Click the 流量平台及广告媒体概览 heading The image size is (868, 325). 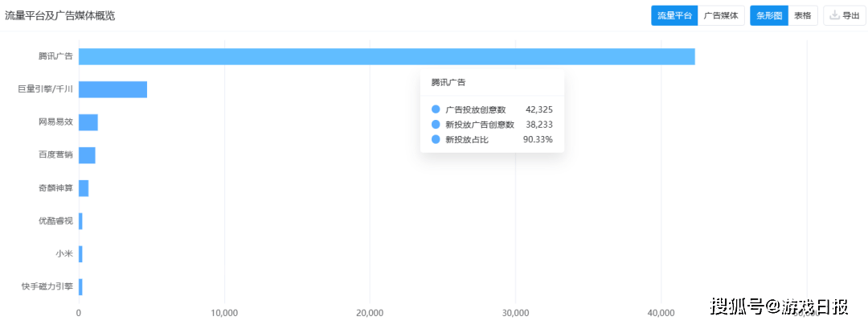coord(60,15)
